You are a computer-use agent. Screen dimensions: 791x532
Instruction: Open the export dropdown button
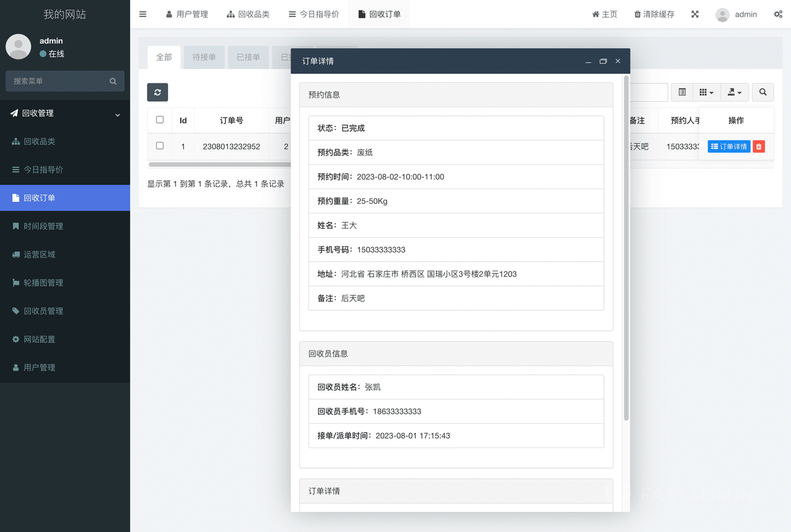tap(734, 92)
